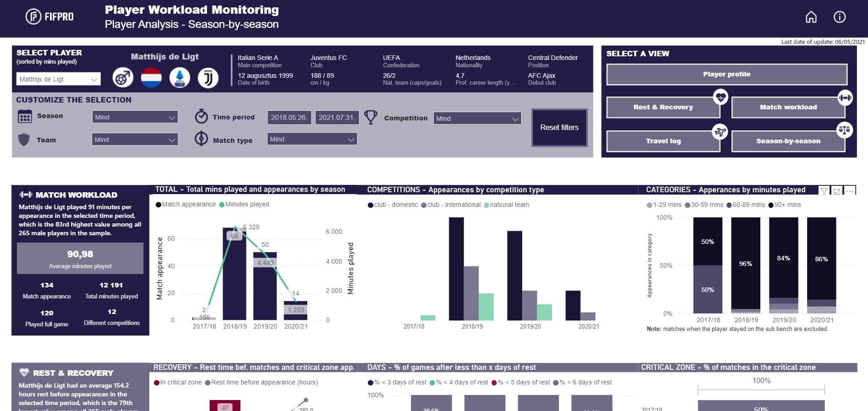This screenshot has width=868, height=411.
Task: Click the Netherlands flag icon
Action: tap(151, 78)
